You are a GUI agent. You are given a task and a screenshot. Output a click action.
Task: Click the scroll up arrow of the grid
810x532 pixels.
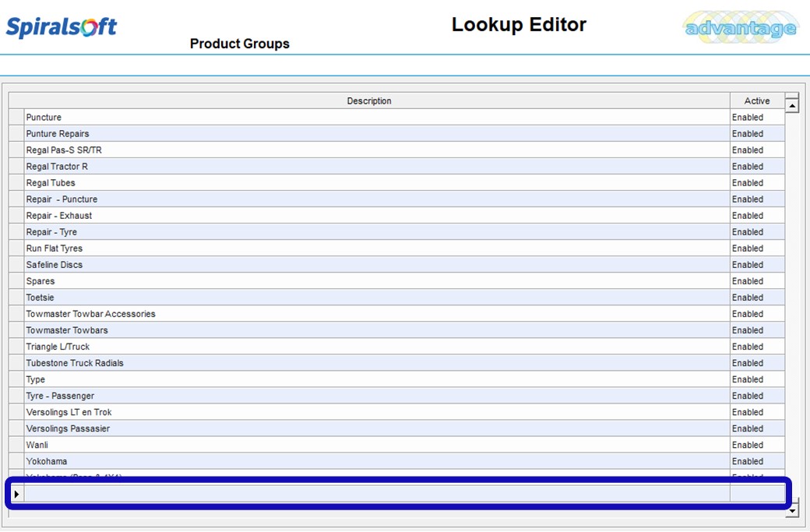tap(792, 106)
